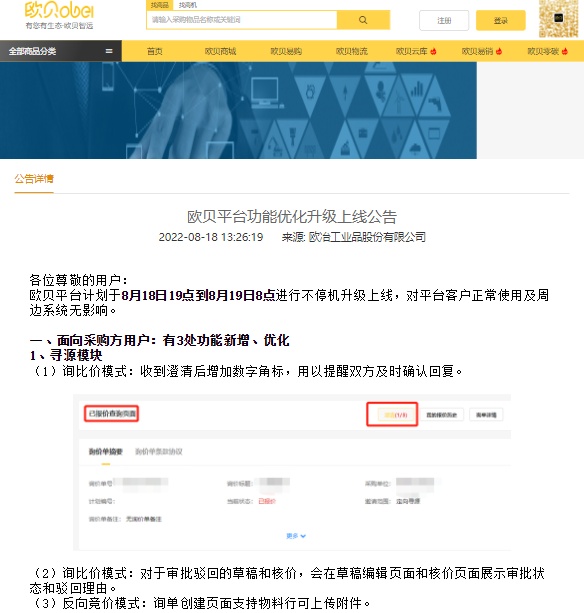Screen dimensions: 584x613
Task: Open 欧贝物流 in the navigation bar
Action: (x=352, y=51)
